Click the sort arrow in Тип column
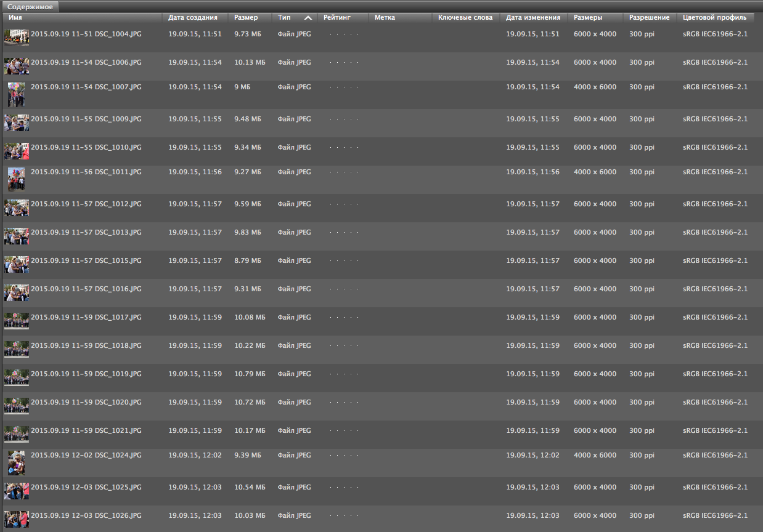The width and height of the screenshot is (763, 532). click(x=308, y=18)
